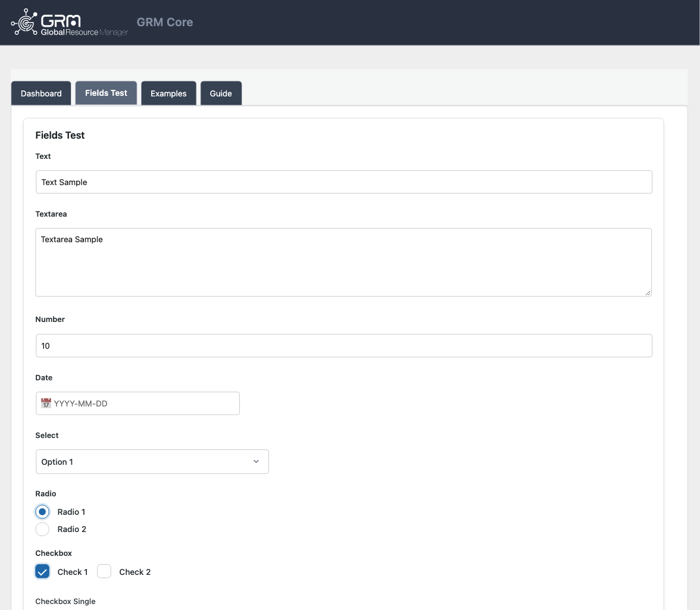The width and height of the screenshot is (700, 610).
Task: Click the Date field with YYYY-MM-DD placeholder
Action: (137, 403)
